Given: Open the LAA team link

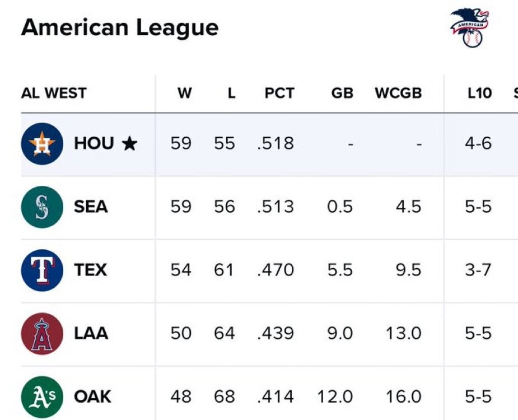Looking at the screenshot, I should pyautogui.click(x=91, y=334).
